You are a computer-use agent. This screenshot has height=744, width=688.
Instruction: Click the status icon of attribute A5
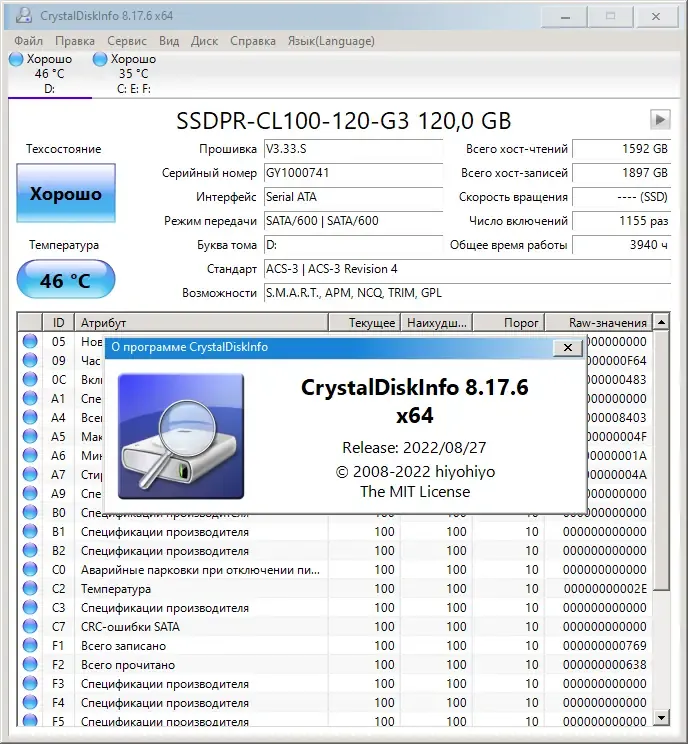30,436
